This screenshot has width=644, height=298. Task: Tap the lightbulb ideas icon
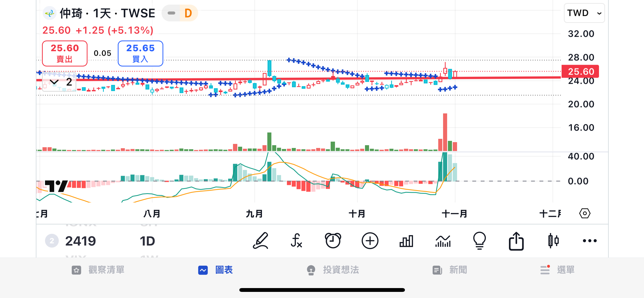pyautogui.click(x=479, y=241)
